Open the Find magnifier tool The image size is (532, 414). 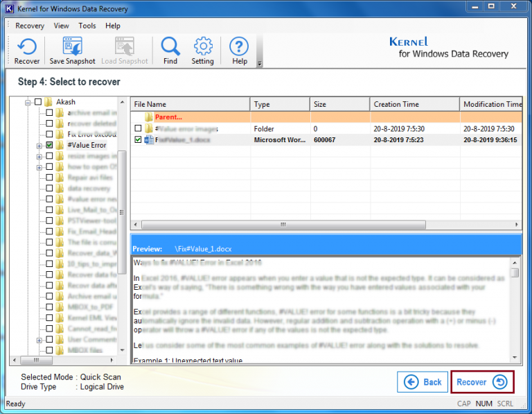[x=170, y=51]
